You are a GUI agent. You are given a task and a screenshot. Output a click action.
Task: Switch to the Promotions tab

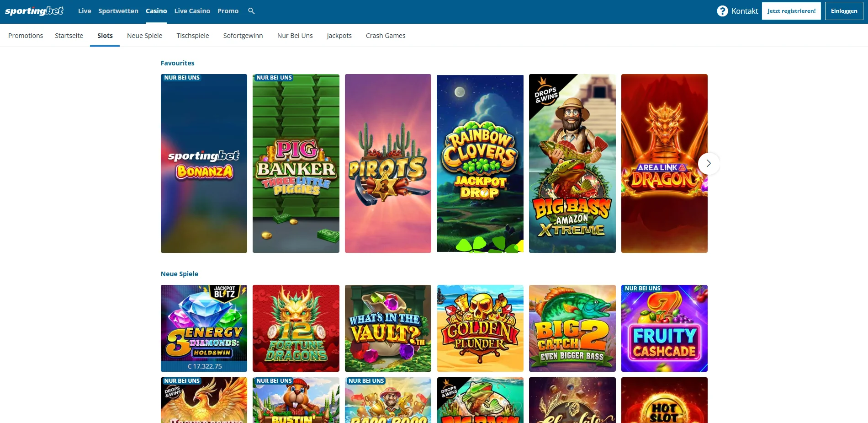26,36
